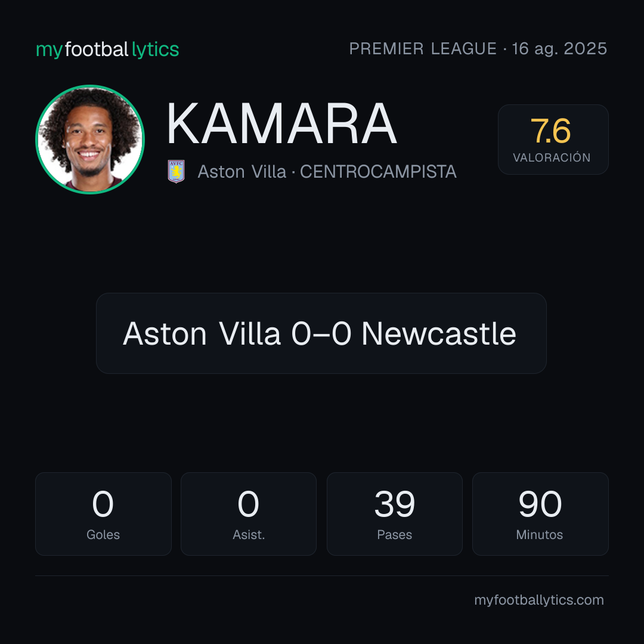Viewport: 644px width, 644px height.
Task: Click the VALORACIÓN label text
Action: coord(552,157)
